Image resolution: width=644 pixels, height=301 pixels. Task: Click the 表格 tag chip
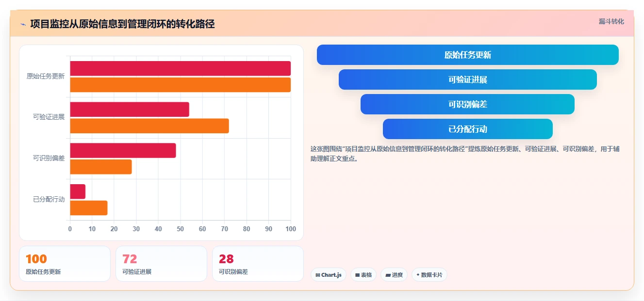coord(363,275)
